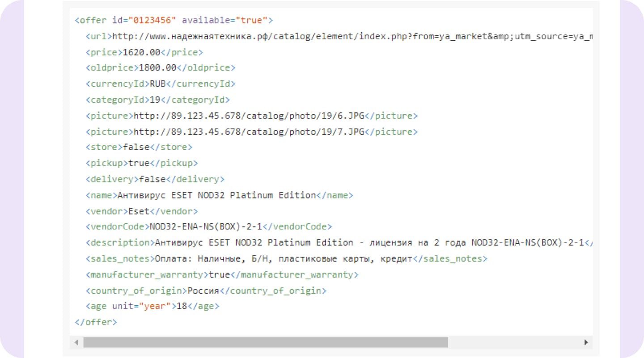Click the description line about лицензия на 2 года

click(x=339, y=243)
